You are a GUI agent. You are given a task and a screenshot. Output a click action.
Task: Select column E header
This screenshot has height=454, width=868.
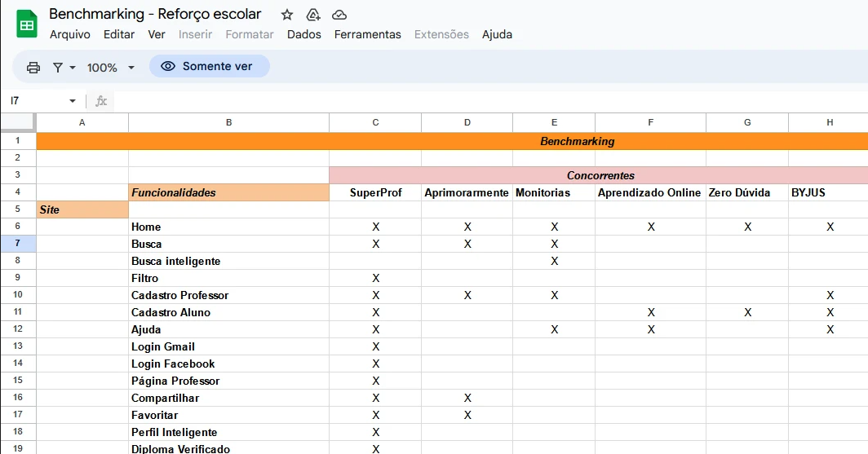point(554,122)
